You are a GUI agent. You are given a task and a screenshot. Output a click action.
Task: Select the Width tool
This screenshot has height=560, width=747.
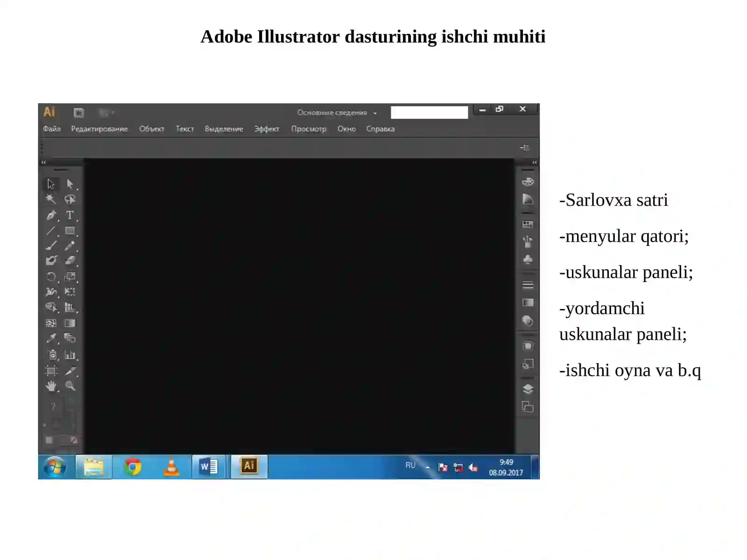pyautogui.click(x=51, y=292)
